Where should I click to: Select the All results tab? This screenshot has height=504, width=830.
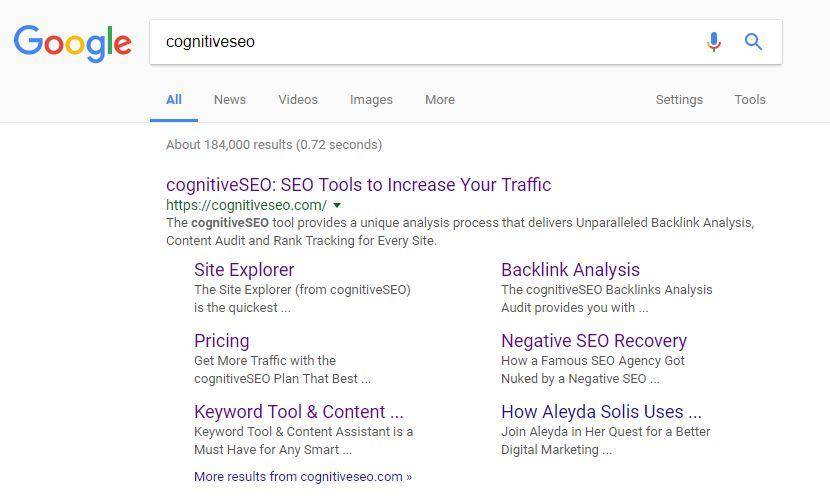[x=174, y=100]
